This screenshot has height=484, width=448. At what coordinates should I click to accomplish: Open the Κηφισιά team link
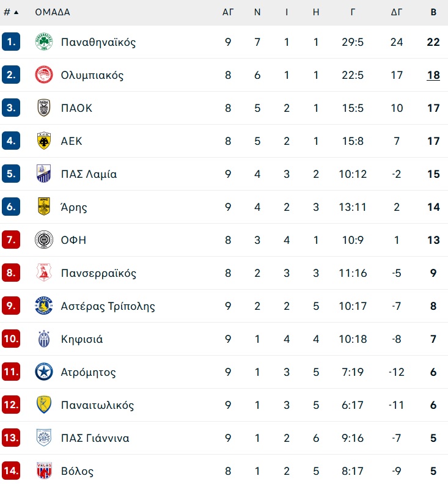(82, 339)
